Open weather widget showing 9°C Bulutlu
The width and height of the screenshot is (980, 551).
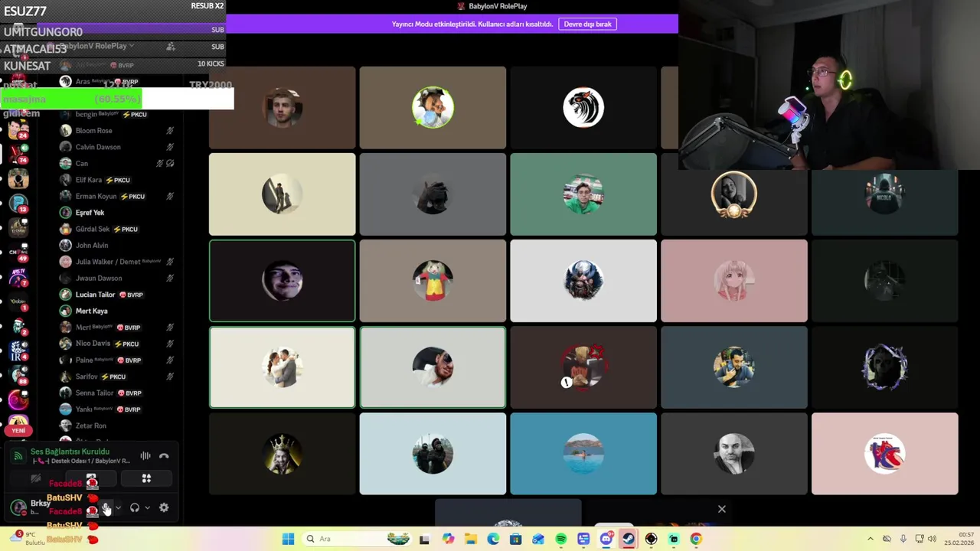(x=28, y=539)
